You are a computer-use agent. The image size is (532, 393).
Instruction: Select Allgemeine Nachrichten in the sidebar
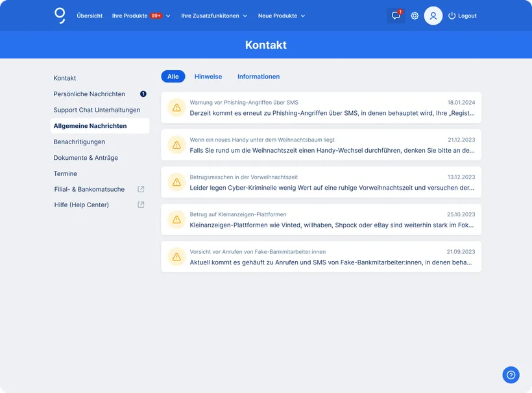[x=100, y=125]
